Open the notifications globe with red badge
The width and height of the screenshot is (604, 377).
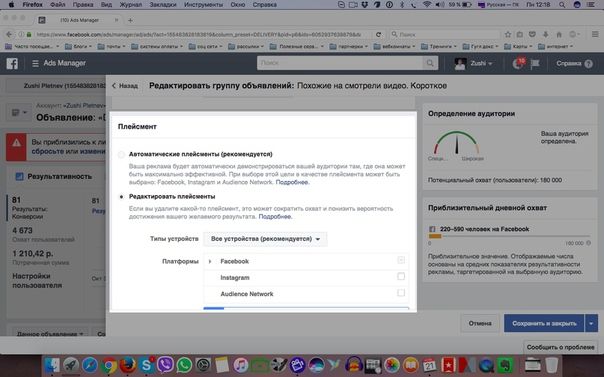pyautogui.click(x=518, y=63)
